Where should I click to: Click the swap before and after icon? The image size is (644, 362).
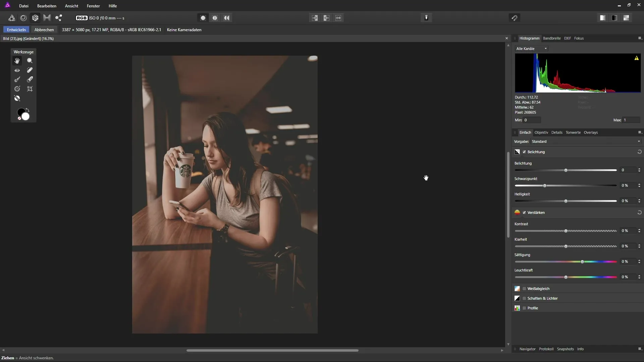point(338,18)
